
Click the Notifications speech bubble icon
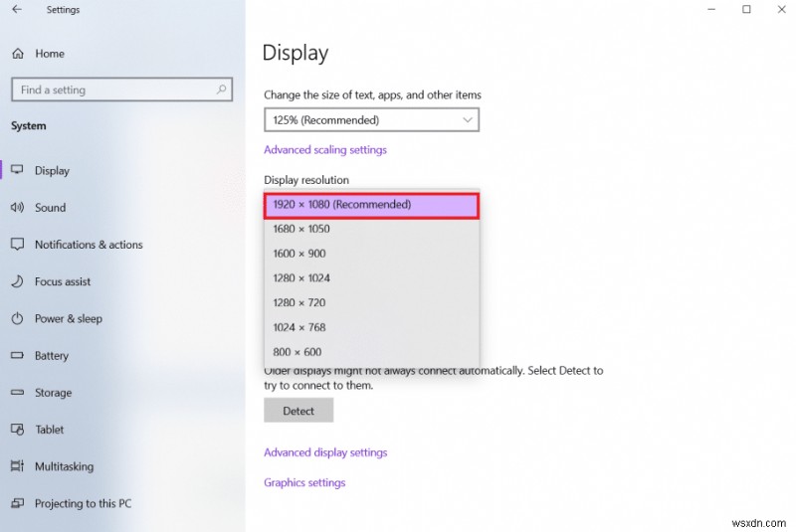[17, 245]
